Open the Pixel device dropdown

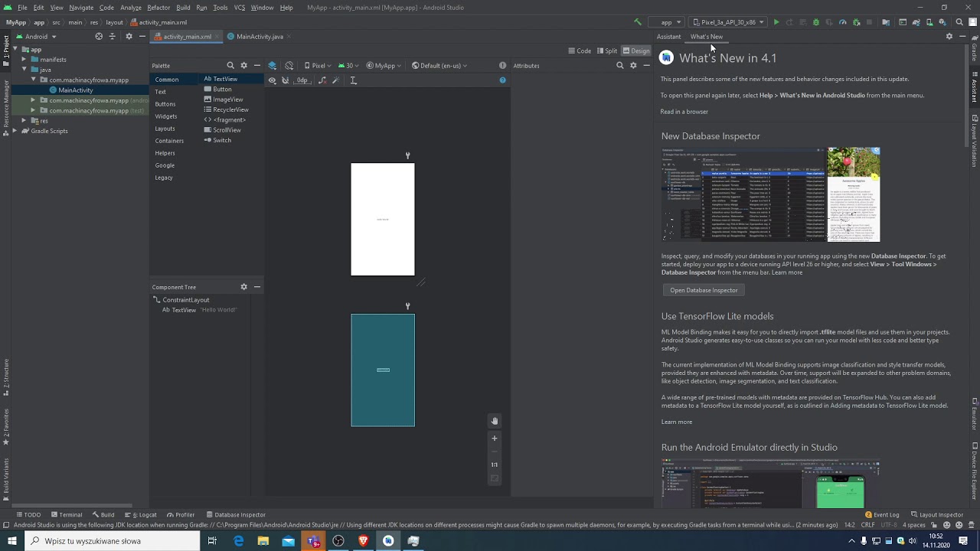(x=317, y=66)
